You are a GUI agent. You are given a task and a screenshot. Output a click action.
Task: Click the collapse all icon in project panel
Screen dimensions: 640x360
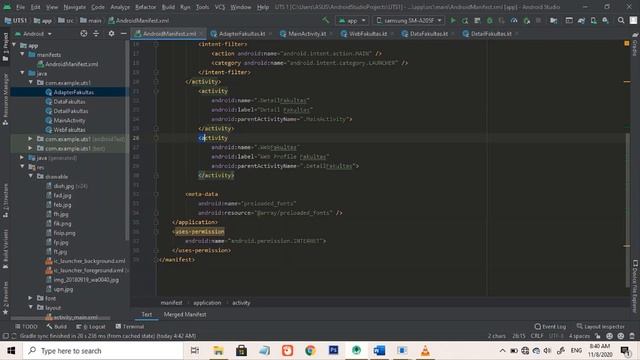[x=96, y=33]
